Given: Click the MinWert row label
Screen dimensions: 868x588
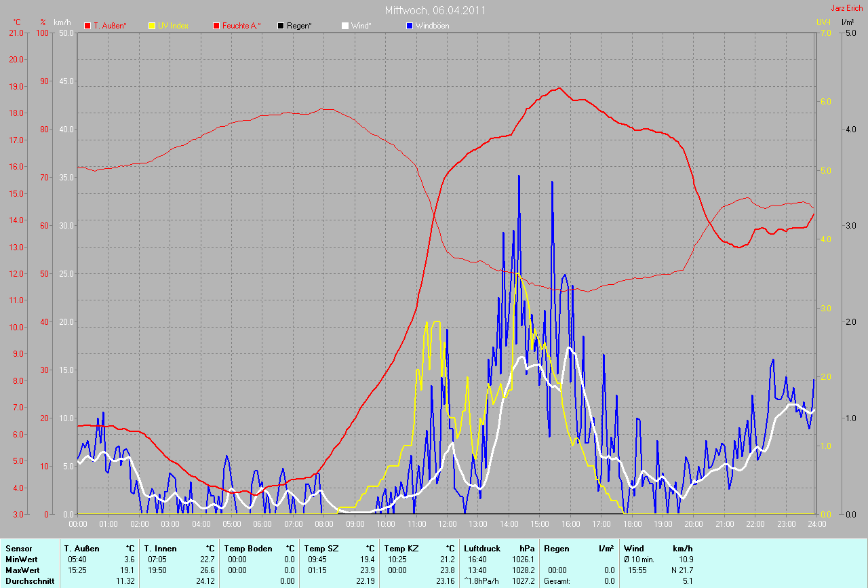Looking at the screenshot, I should 20,560.
